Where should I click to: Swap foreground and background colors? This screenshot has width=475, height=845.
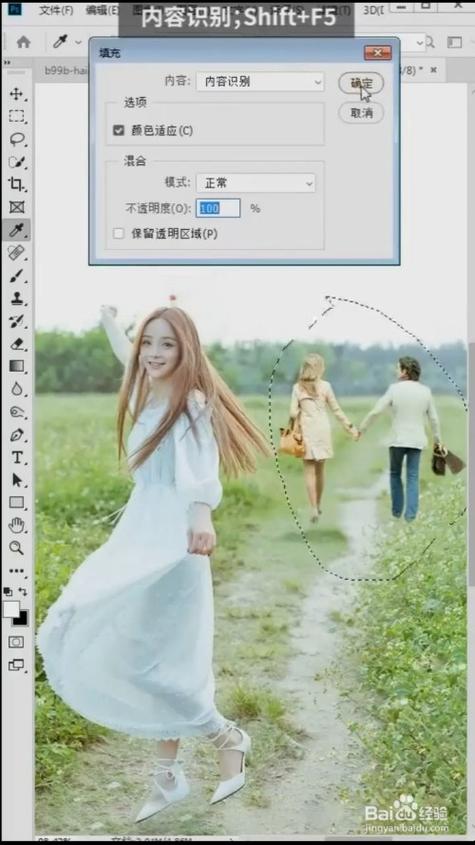pos(23,591)
